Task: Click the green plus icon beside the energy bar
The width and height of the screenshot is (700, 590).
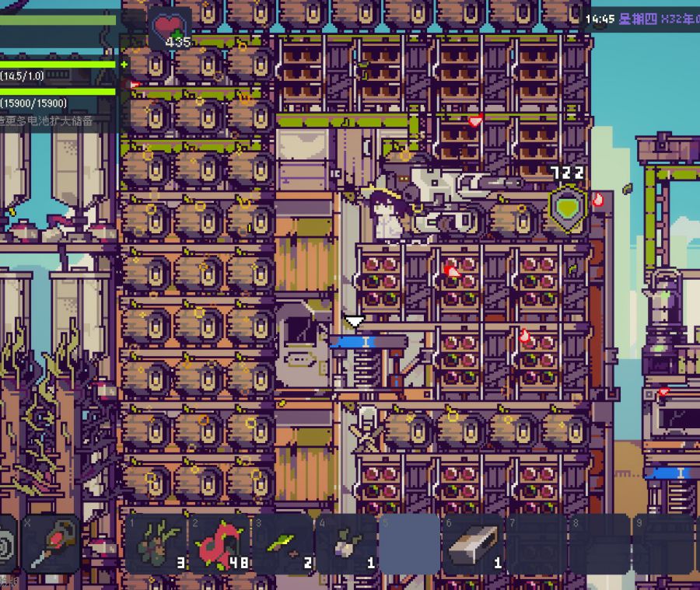Action: [124, 65]
